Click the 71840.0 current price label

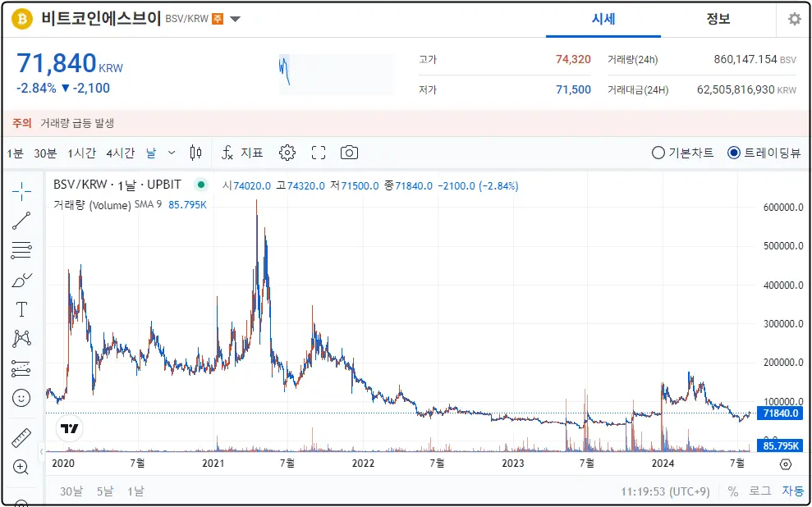[x=781, y=413]
